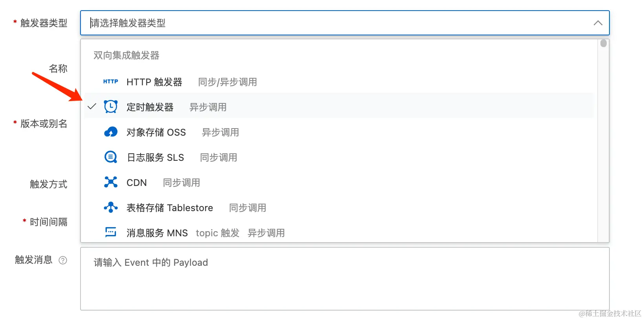644x320 pixels.
Task: Click the help icon beside 触发消息
Action: tap(63, 260)
